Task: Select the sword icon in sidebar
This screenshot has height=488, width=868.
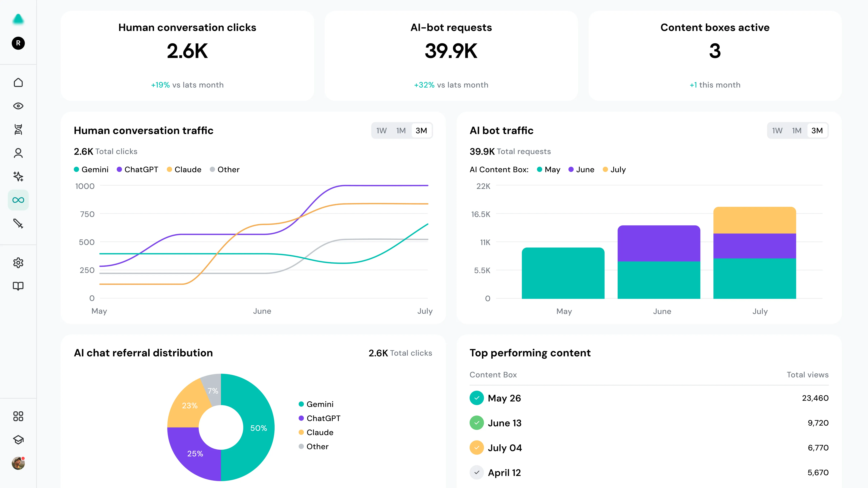Action: point(18,223)
